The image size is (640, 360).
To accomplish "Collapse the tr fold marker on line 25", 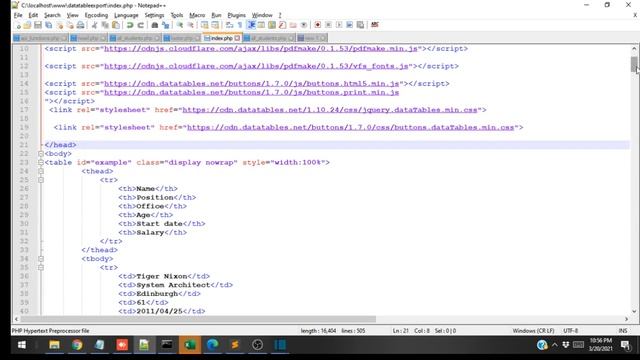I will (41, 180).
